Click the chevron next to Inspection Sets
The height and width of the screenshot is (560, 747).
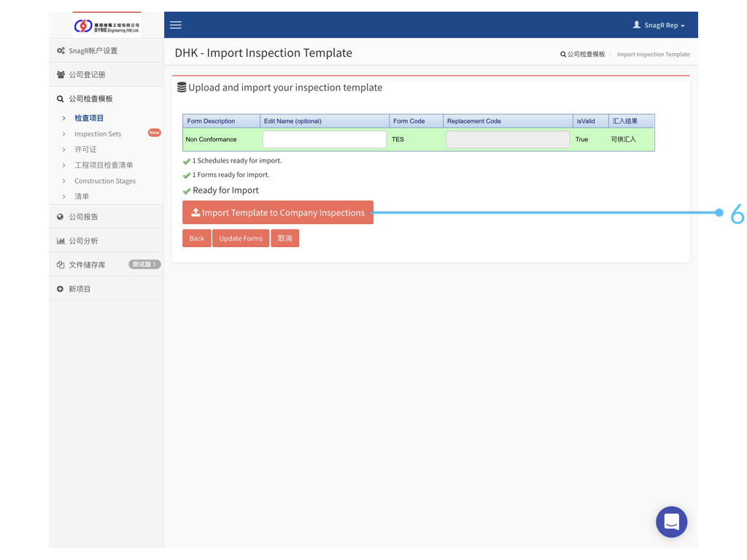(64, 134)
